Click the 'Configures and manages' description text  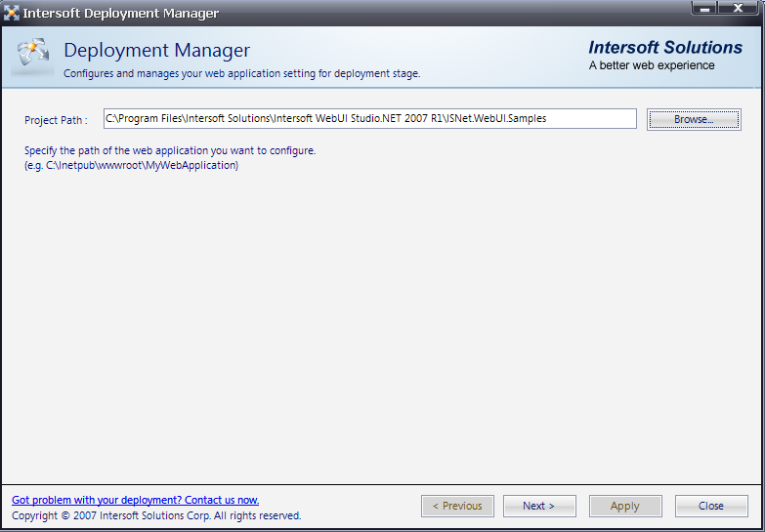point(241,73)
